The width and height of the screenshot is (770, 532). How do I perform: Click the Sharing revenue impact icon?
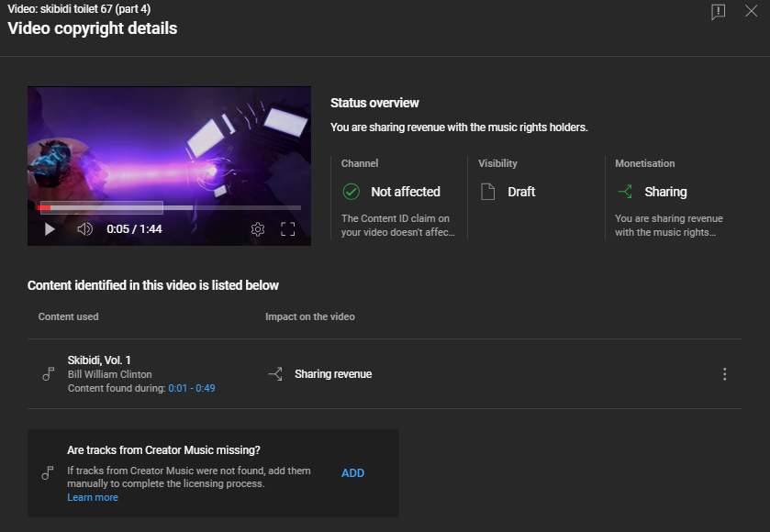274,374
